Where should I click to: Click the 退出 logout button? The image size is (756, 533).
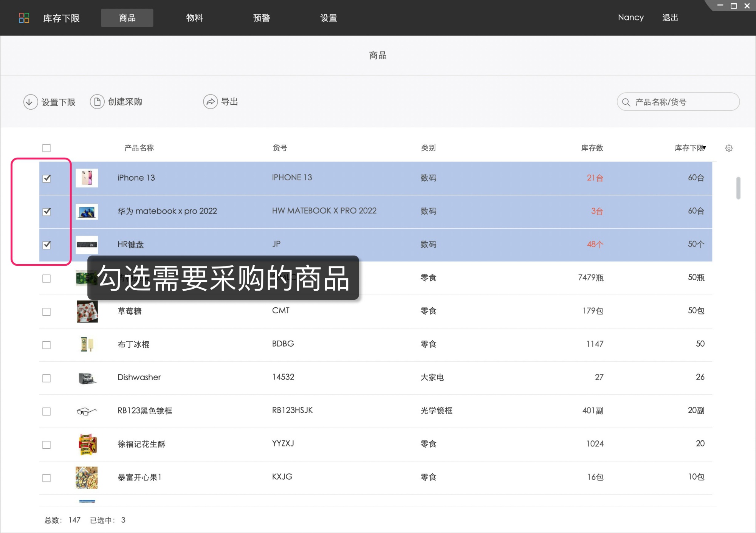[x=670, y=17]
